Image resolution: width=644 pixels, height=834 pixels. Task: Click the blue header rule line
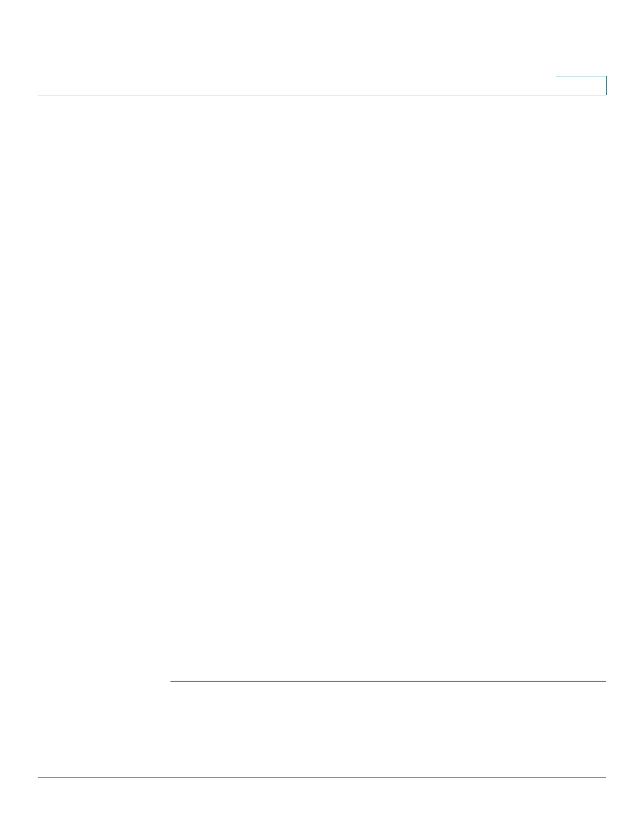click(x=322, y=95)
